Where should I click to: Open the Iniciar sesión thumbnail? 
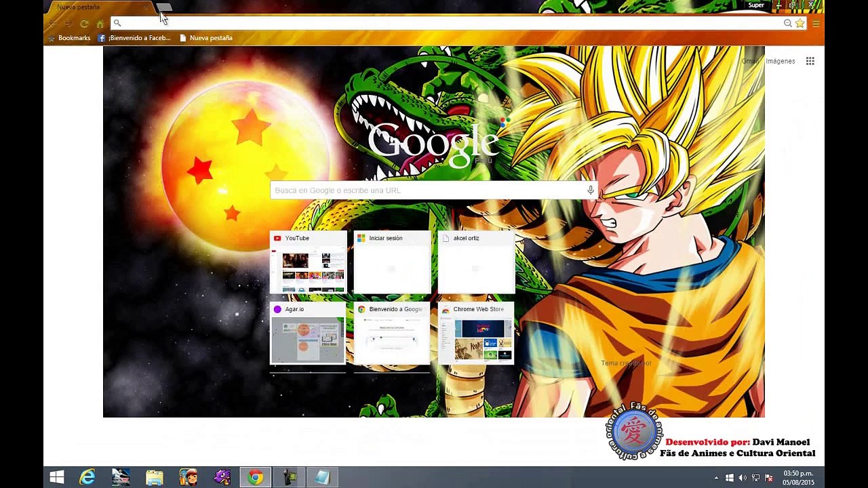[x=392, y=262]
